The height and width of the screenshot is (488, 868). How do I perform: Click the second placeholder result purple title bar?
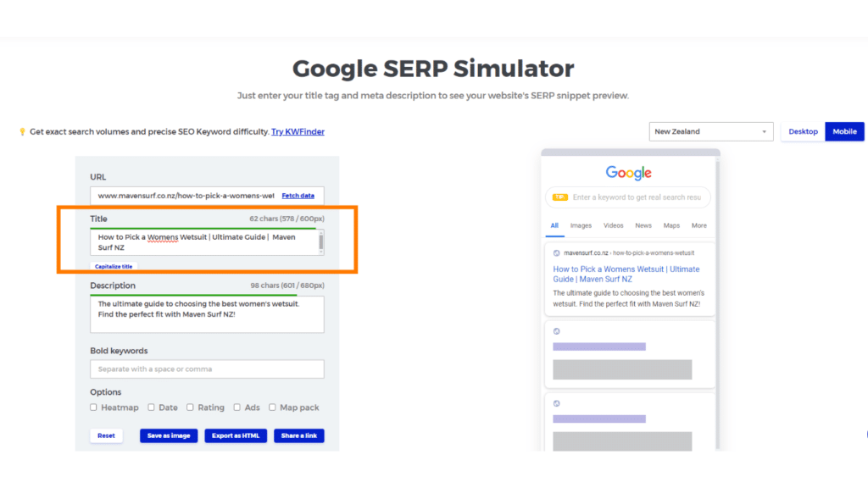point(599,347)
